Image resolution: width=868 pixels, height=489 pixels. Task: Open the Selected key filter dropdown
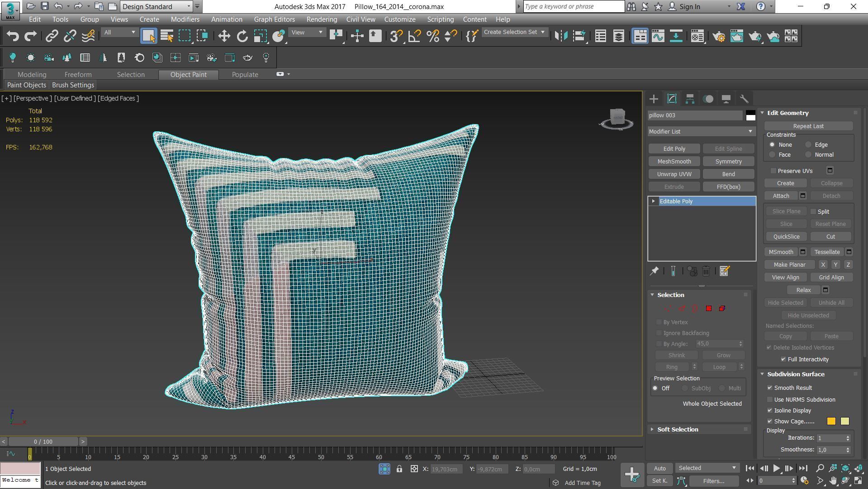(707, 468)
